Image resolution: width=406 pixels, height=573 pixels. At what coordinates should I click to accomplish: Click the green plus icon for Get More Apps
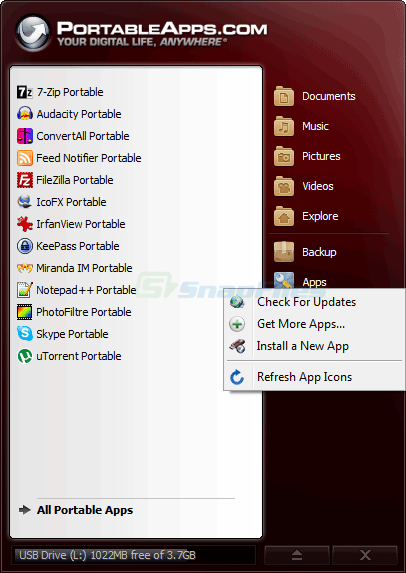(237, 324)
